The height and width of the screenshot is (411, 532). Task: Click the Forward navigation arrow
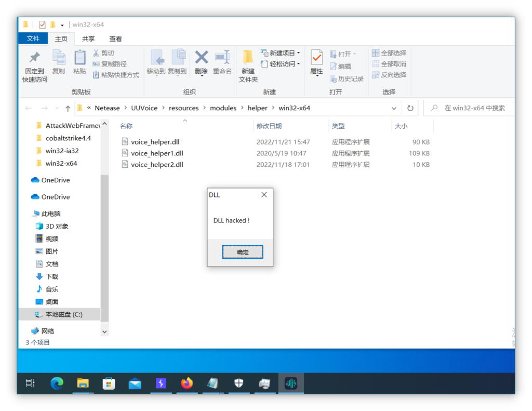pos(45,108)
